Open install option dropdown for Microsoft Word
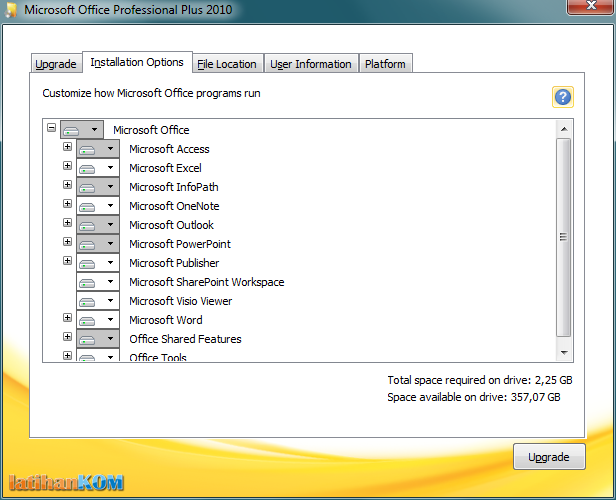The image size is (616, 500). click(x=98, y=320)
